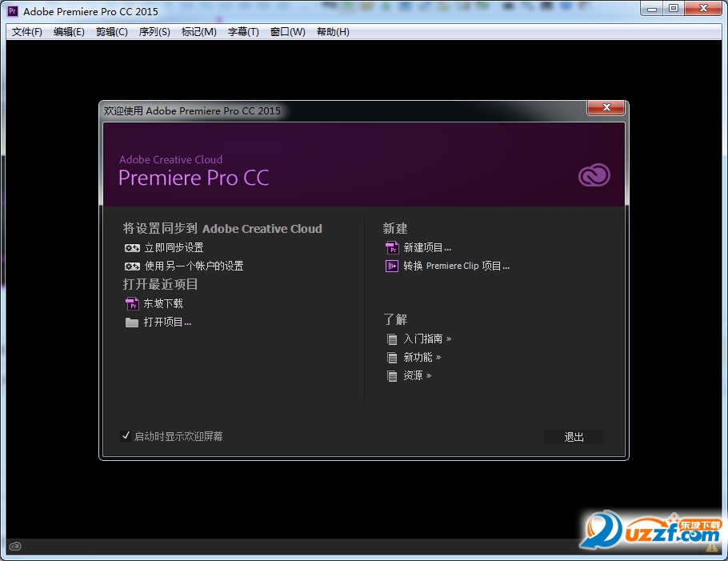Open 入门指南 link
728x561 pixels.
(x=427, y=339)
